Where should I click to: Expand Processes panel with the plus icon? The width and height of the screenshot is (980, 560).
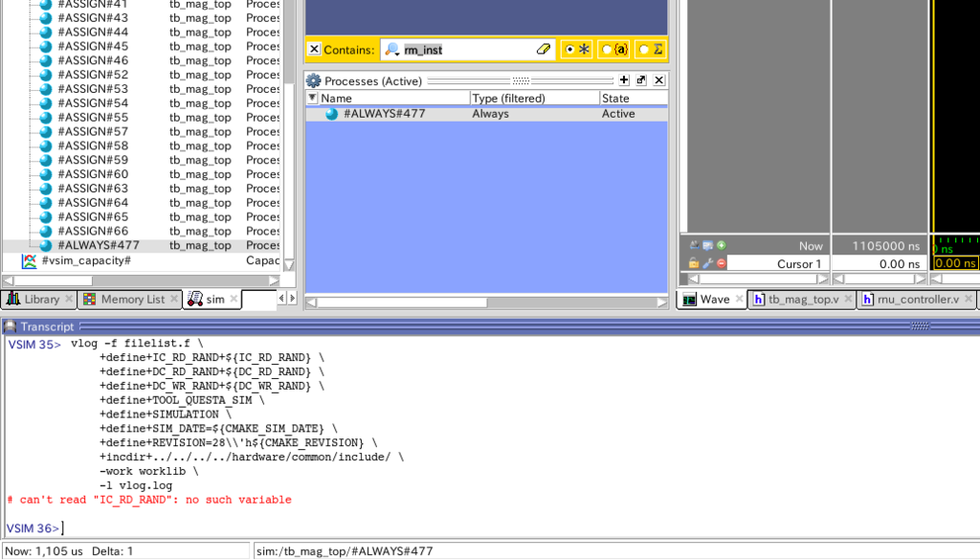coord(623,80)
